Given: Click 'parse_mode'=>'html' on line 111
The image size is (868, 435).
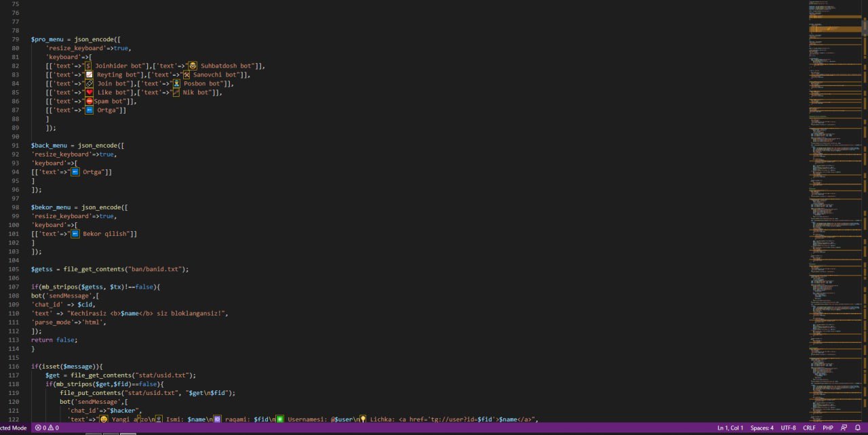Looking at the screenshot, I should coord(68,323).
